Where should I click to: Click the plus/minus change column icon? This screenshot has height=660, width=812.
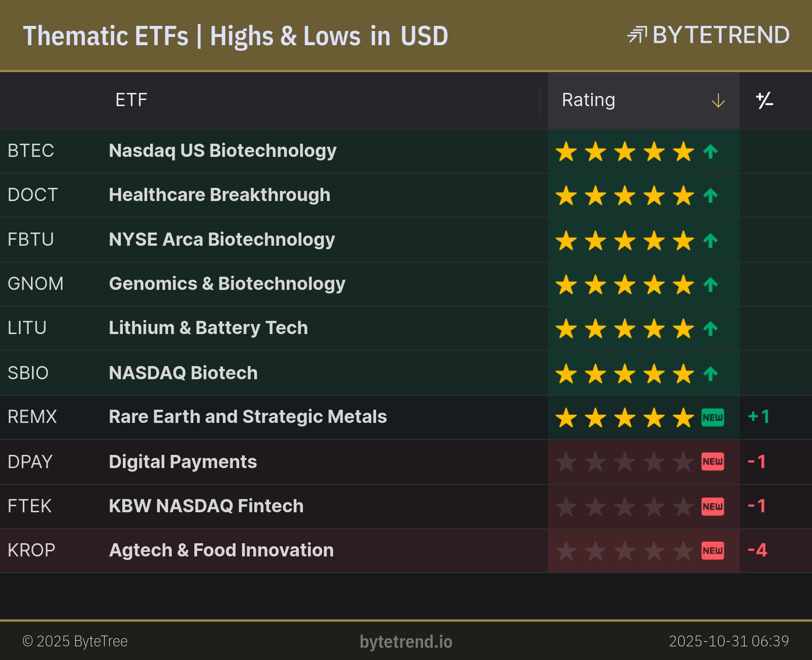[x=764, y=100]
